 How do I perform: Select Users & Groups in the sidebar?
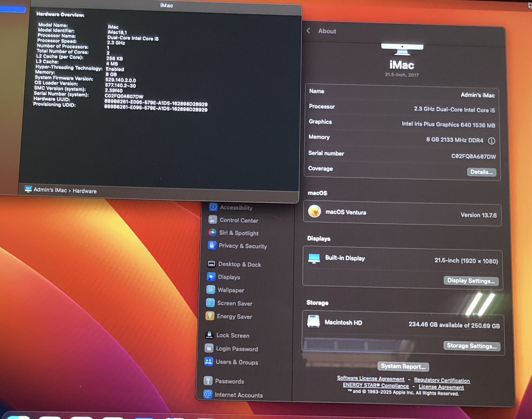[237, 362]
